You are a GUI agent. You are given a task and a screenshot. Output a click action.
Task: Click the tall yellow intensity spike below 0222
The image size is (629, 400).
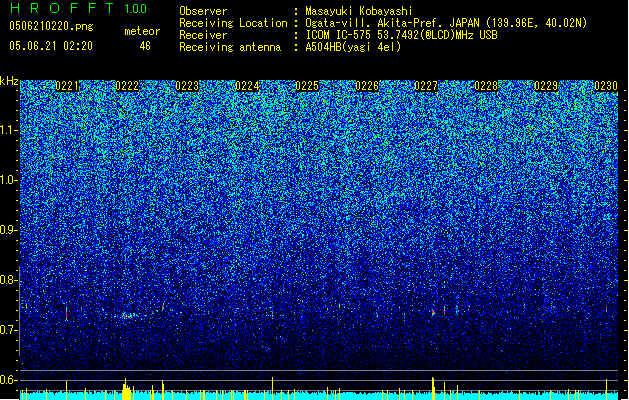[126, 389]
